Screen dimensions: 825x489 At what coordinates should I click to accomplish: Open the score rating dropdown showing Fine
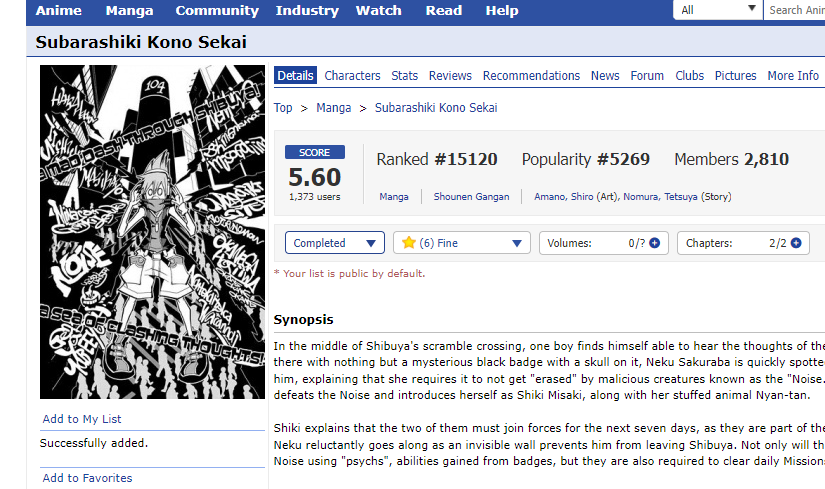(x=461, y=243)
